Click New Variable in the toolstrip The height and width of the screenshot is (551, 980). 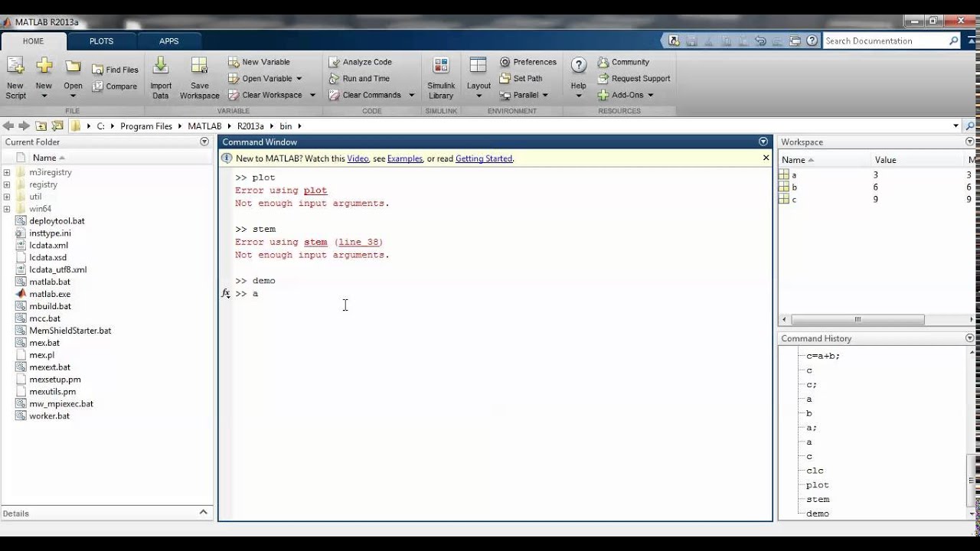coord(259,62)
